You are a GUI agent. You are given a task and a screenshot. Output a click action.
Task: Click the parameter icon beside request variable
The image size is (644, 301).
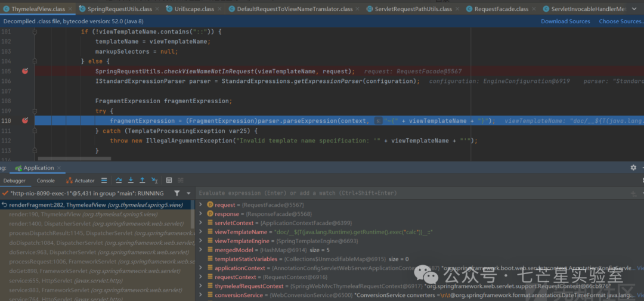coord(209,204)
